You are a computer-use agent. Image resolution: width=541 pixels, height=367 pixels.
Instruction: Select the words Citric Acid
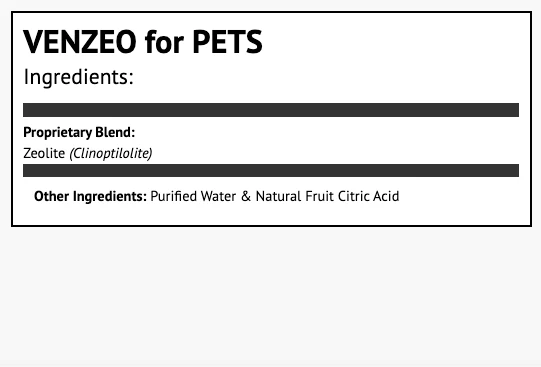coord(368,196)
